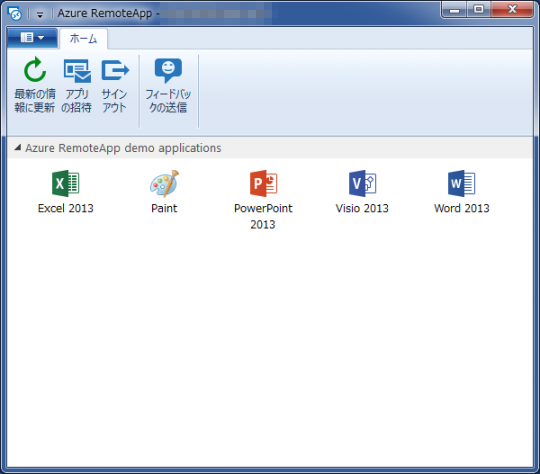Collapse Azure RemoteApp demo applications group
Image resolution: width=540 pixels, height=474 pixels.
tap(17, 148)
